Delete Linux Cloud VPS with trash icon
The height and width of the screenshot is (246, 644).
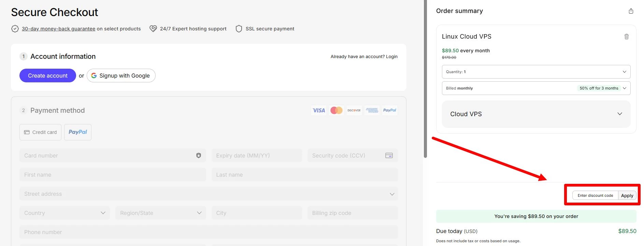point(626,37)
